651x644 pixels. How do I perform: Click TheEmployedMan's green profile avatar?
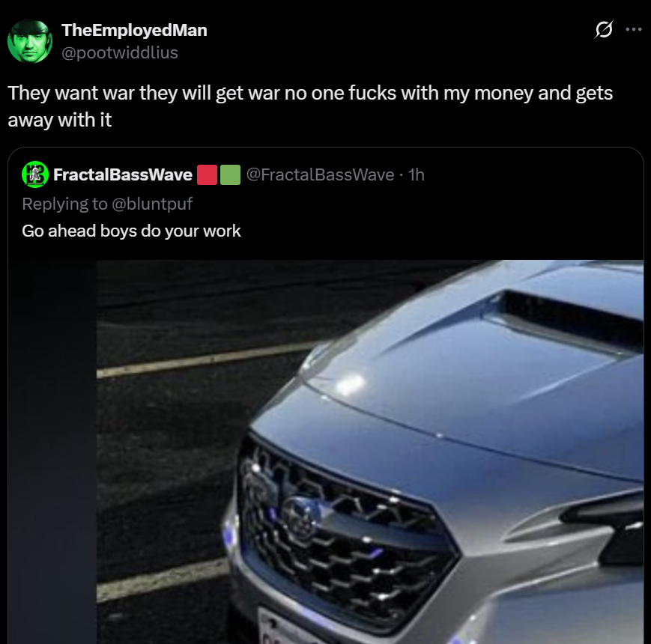point(30,41)
